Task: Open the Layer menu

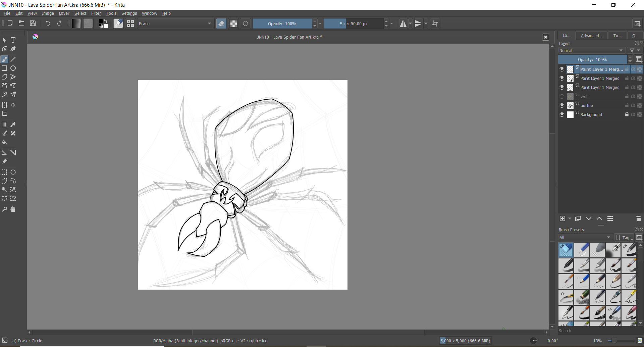Action: click(x=64, y=13)
